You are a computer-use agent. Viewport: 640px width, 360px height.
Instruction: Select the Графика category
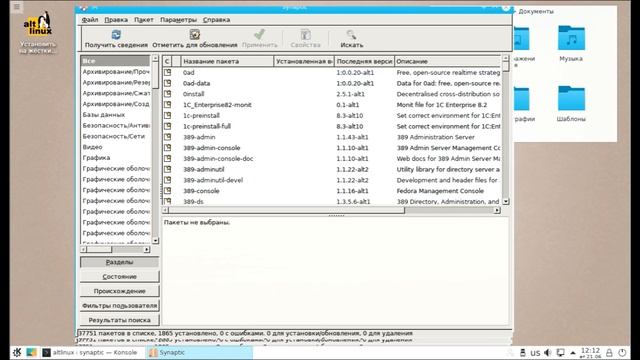116,158
